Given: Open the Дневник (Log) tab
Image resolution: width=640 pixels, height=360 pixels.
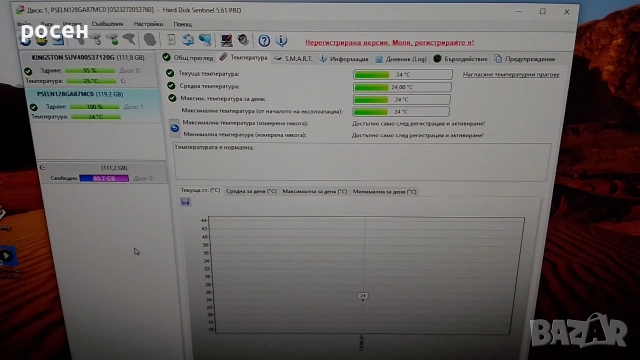Looking at the screenshot, I should [x=401, y=59].
